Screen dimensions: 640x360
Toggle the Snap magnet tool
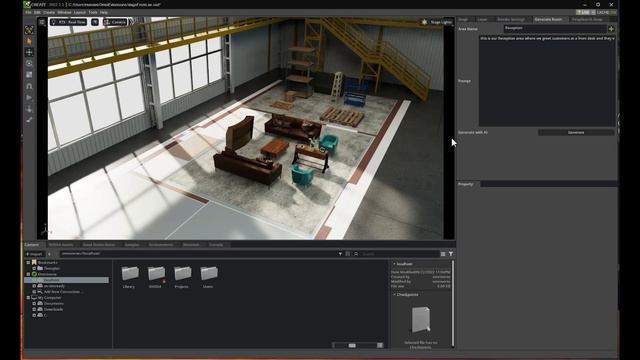point(29,86)
